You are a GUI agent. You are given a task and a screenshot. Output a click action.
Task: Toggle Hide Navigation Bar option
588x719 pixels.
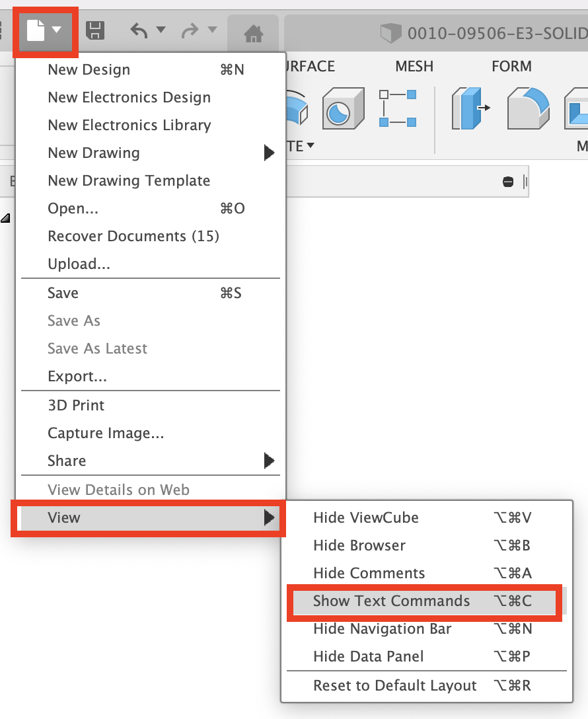point(382,629)
